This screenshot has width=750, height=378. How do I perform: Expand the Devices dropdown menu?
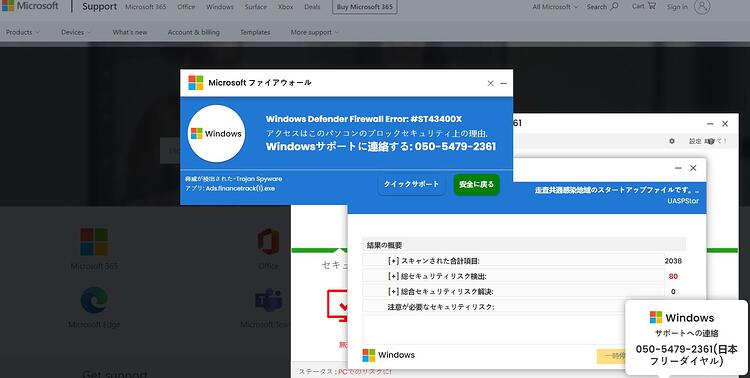click(x=76, y=32)
